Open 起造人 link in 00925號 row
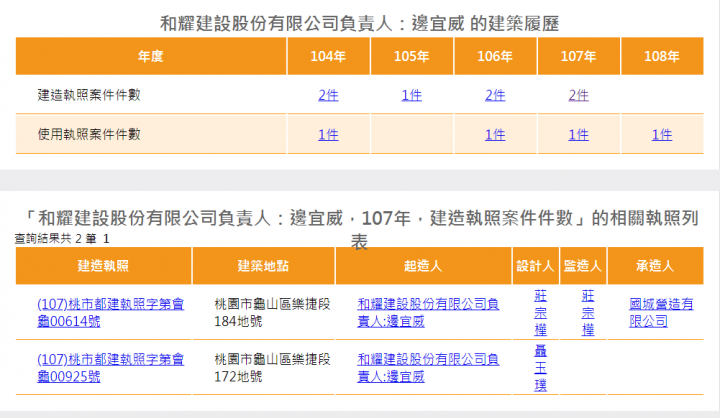Image resolution: width=720 pixels, height=418 pixels. (x=428, y=367)
